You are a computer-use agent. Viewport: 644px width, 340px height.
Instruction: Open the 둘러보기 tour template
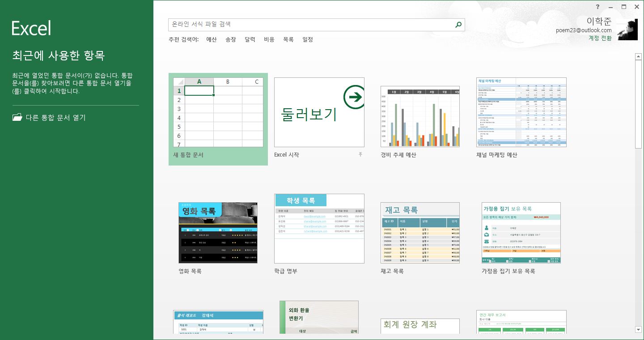point(319,112)
